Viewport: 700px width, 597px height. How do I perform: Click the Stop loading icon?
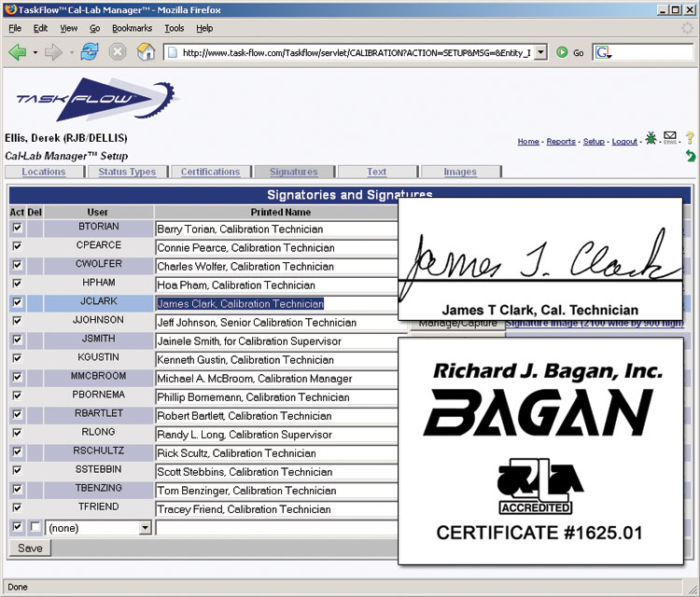117,52
